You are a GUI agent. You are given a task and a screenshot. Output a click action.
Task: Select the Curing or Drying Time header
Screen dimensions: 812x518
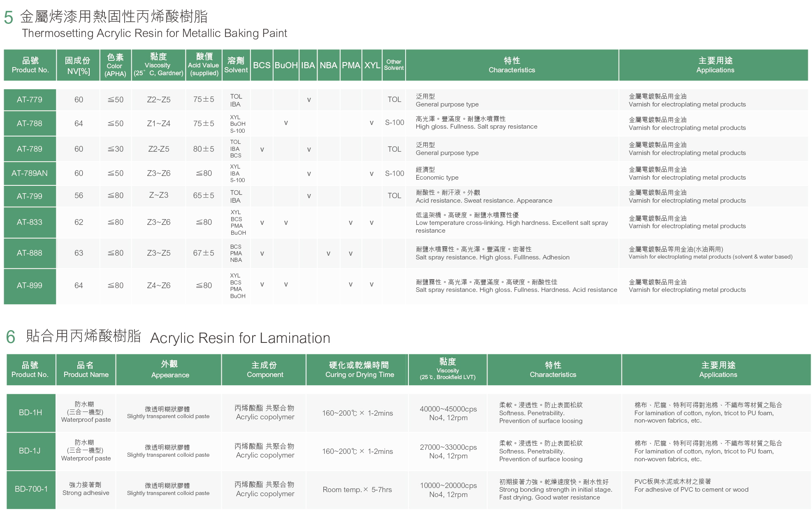pos(359,370)
